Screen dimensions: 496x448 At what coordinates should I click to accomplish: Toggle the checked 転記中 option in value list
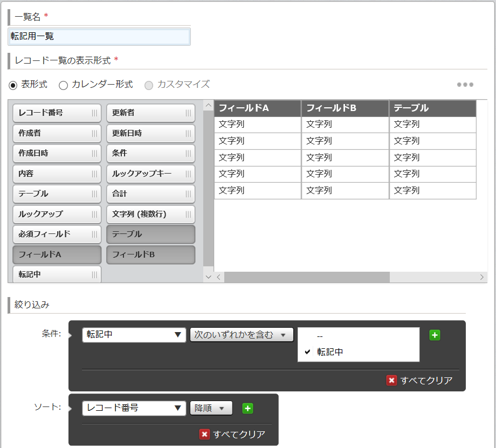tap(359, 352)
